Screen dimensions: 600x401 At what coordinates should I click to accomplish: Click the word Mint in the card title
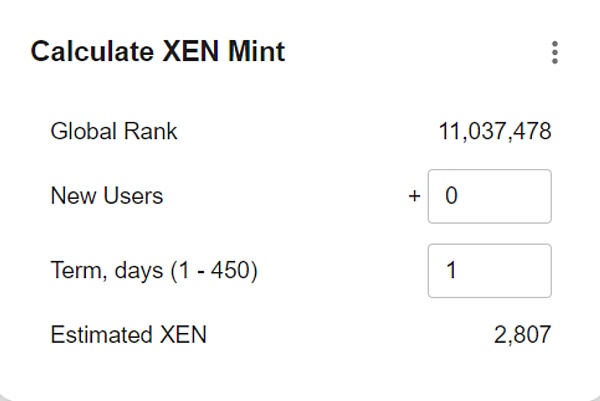point(257,52)
